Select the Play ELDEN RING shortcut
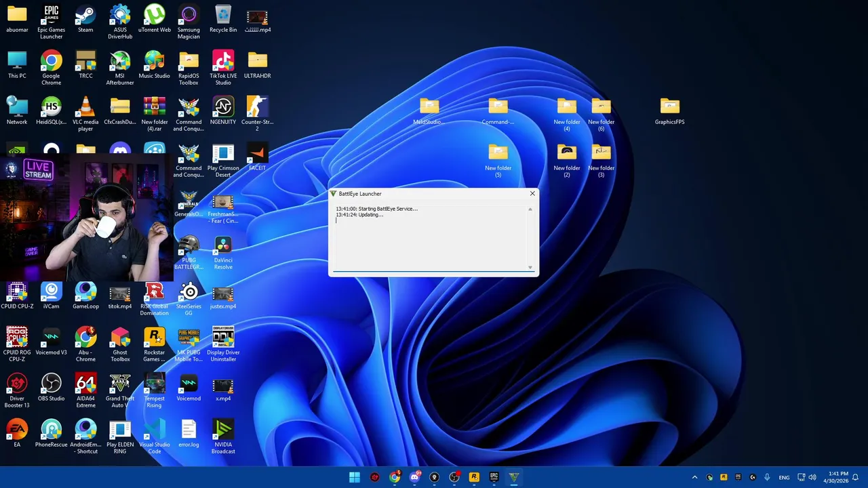Image resolution: width=868 pixels, height=488 pixels. tap(120, 436)
